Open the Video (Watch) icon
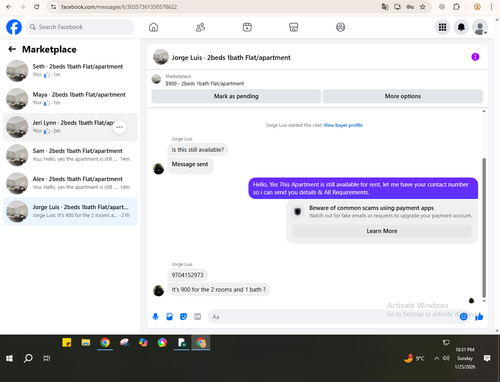The width and height of the screenshot is (500, 382). pos(247,27)
